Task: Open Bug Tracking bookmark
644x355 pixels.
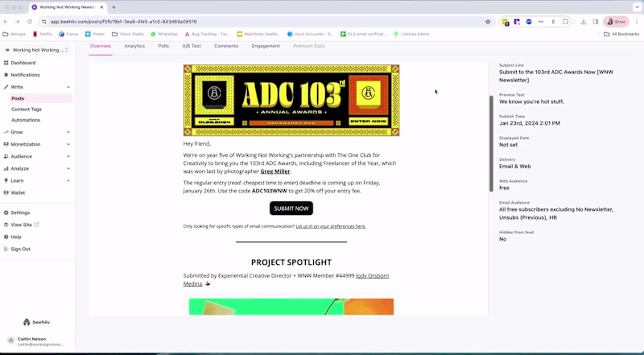Action: 208,34
